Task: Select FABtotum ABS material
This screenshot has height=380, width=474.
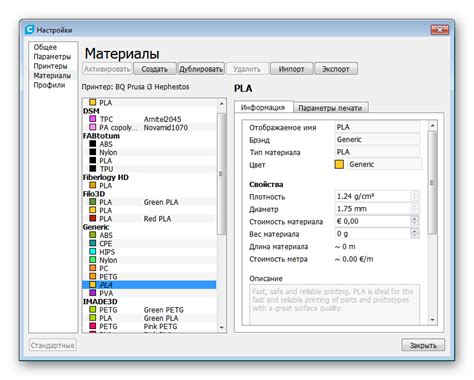Action: 149,144
